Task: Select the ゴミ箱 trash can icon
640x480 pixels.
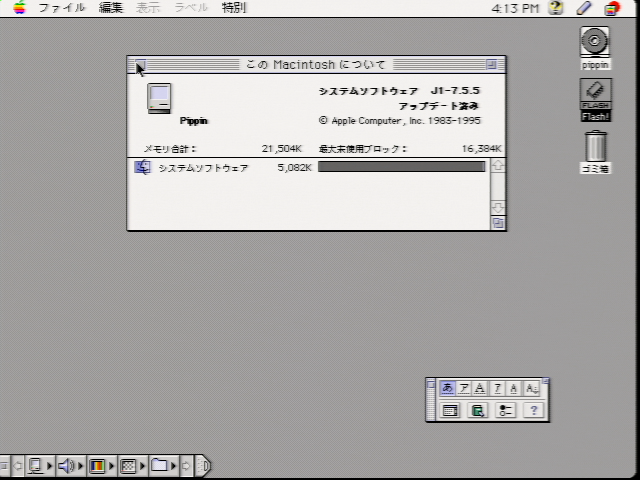Action: coord(596,152)
